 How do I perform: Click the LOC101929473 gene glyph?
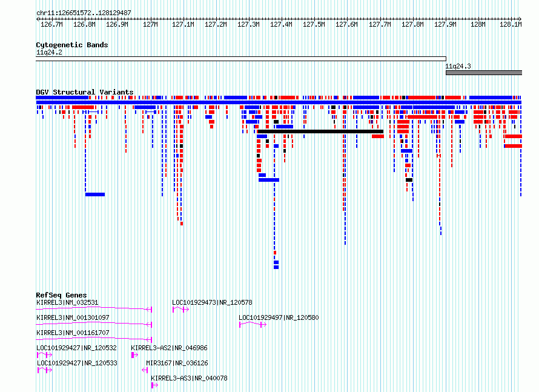181,310
